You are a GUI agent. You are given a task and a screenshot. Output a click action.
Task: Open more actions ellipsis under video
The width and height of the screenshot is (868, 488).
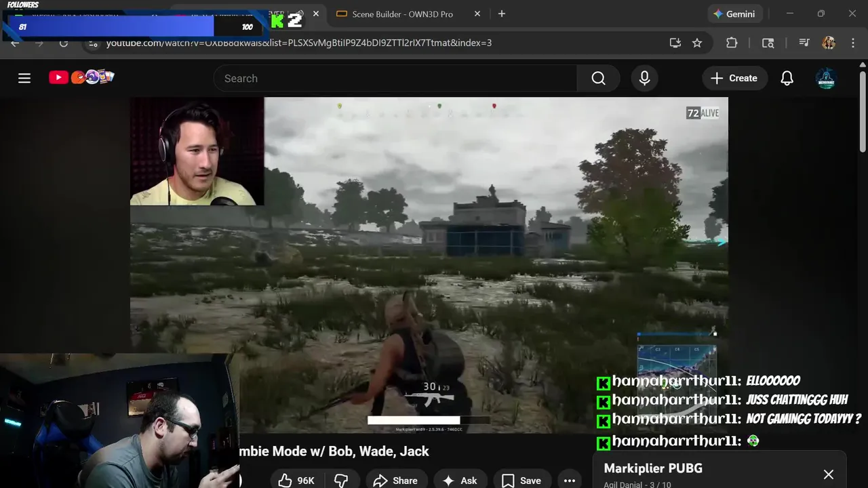(570, 481)
